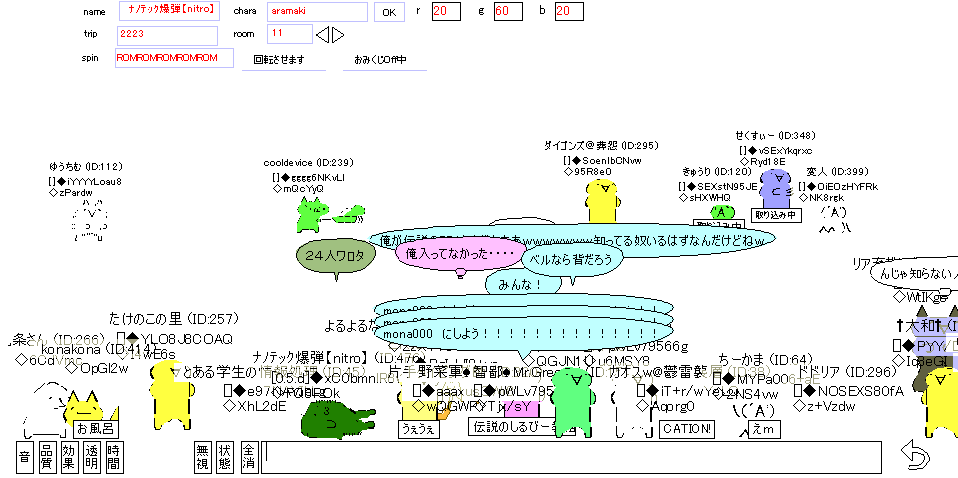Toggle the 透明 (transparency) setting

tap(92, 457)
